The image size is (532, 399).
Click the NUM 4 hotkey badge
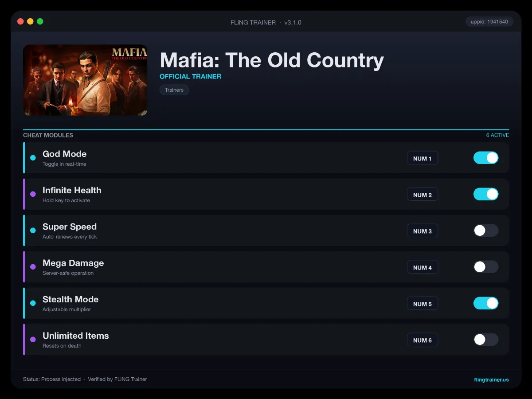click(x=422, y=267)
